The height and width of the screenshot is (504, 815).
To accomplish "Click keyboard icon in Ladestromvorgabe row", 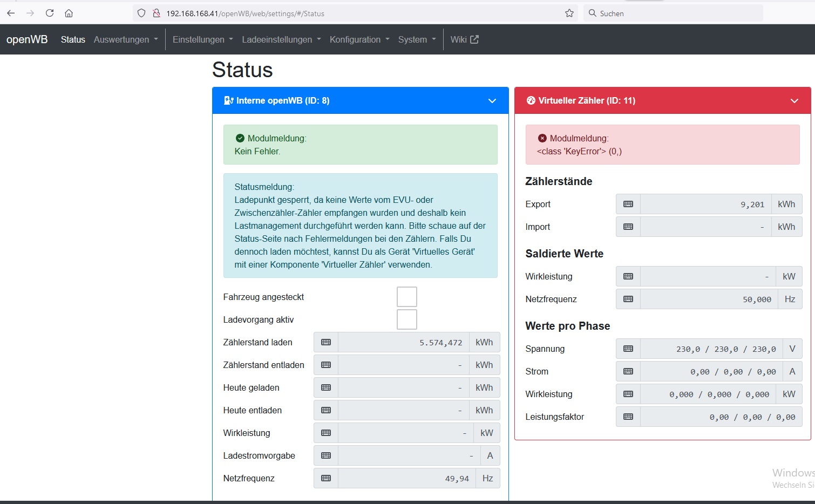I will [326, 455].
